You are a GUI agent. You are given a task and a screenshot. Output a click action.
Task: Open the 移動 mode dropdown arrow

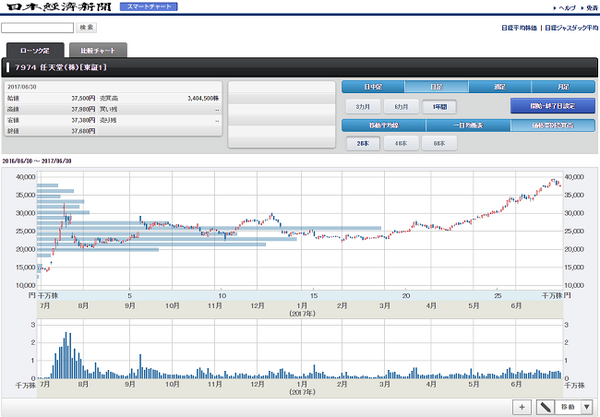[x=587, y=407]
